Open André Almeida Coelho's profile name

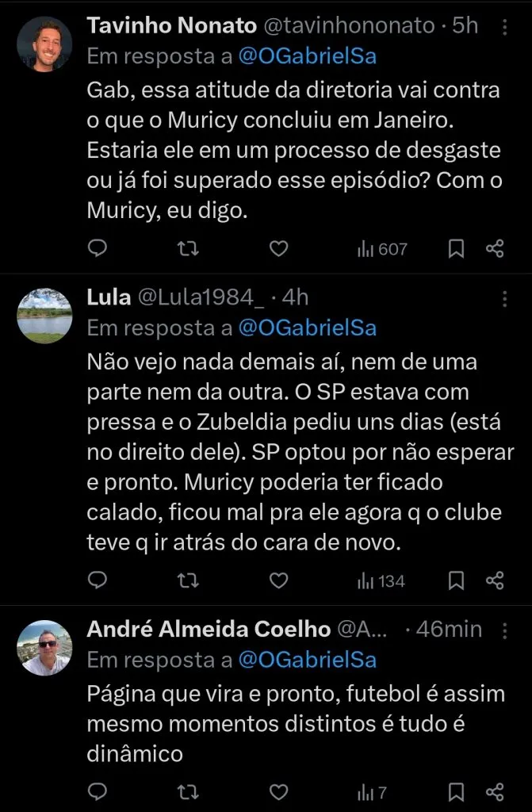(209, 629)
